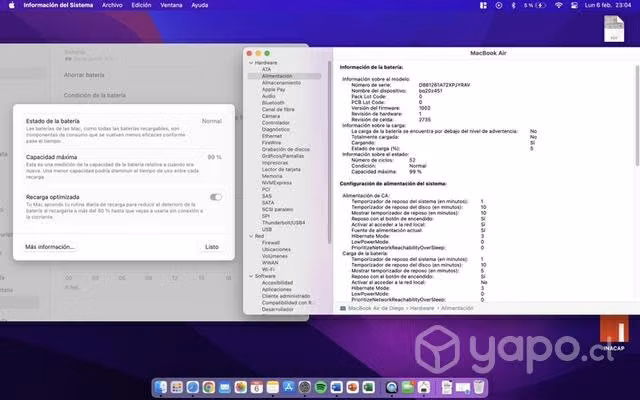Click the battery status in the menu bar
640x400 pixels.
pos(536,5)
